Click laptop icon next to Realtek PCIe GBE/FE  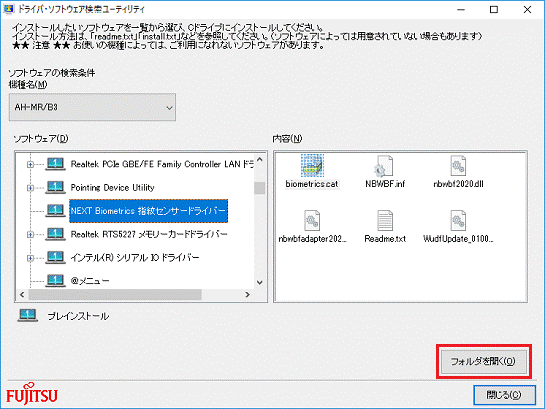click(55, 164)
